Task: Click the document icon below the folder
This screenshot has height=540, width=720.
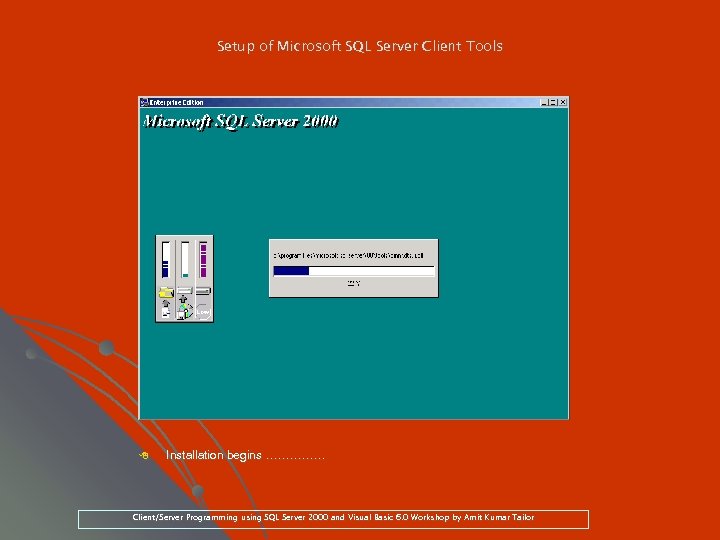Action: tap(166, 313)
